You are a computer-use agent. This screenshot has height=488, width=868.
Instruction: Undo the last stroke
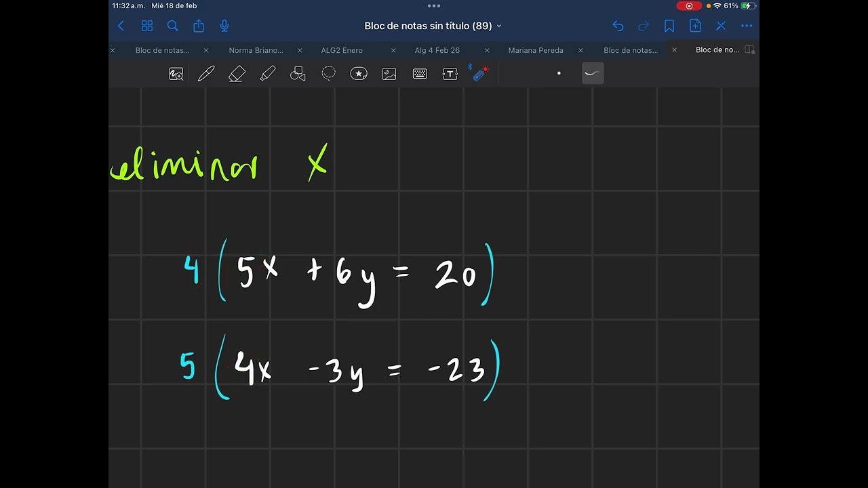(618, 26)
